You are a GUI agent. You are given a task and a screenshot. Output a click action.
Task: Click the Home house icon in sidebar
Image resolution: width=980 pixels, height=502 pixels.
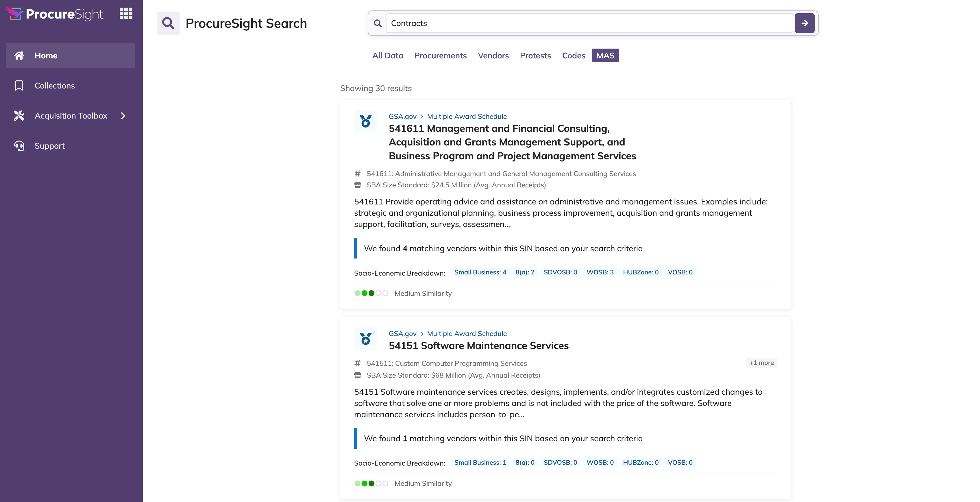coord(19,56)
